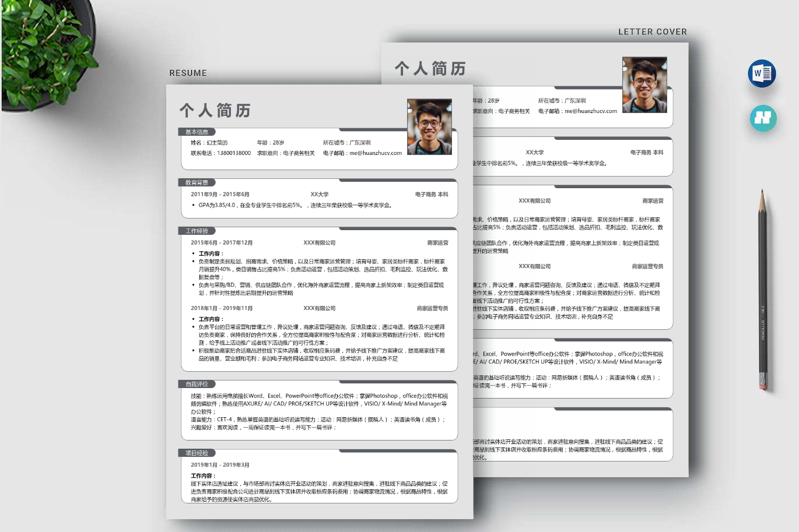Click XXX有限公司 in the 2018年1月 row
799x532 pixels.
pyautogui.click(x=320, y=308)
